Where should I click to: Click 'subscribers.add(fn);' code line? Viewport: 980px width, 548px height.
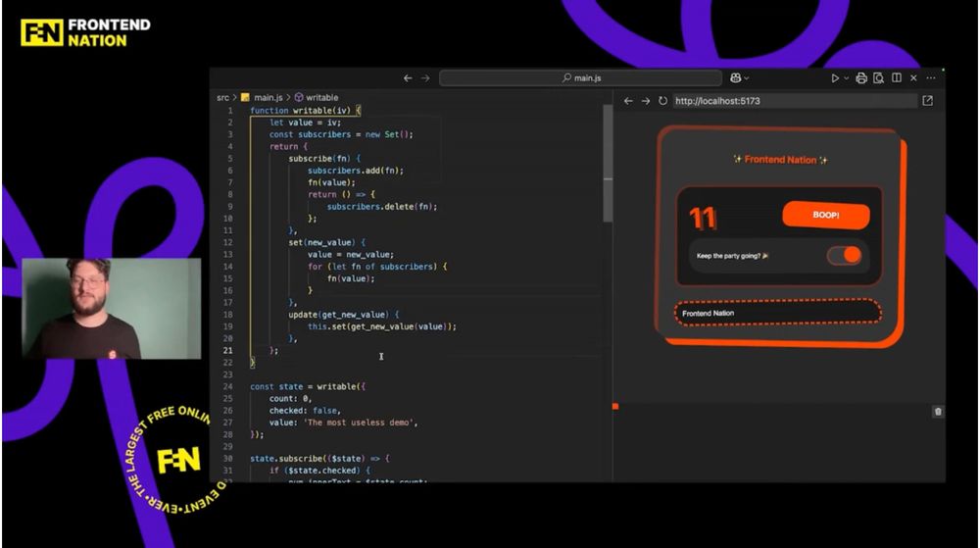[356, 171]
